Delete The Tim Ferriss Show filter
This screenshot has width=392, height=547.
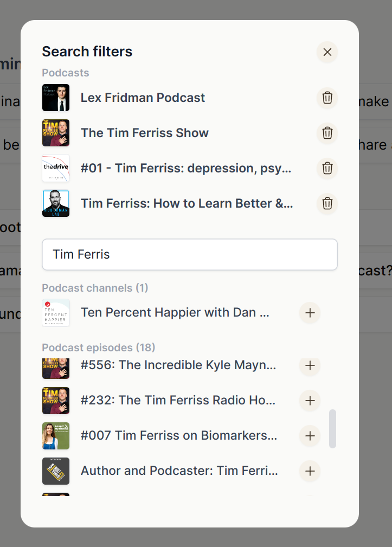click(x=327, y=133)
